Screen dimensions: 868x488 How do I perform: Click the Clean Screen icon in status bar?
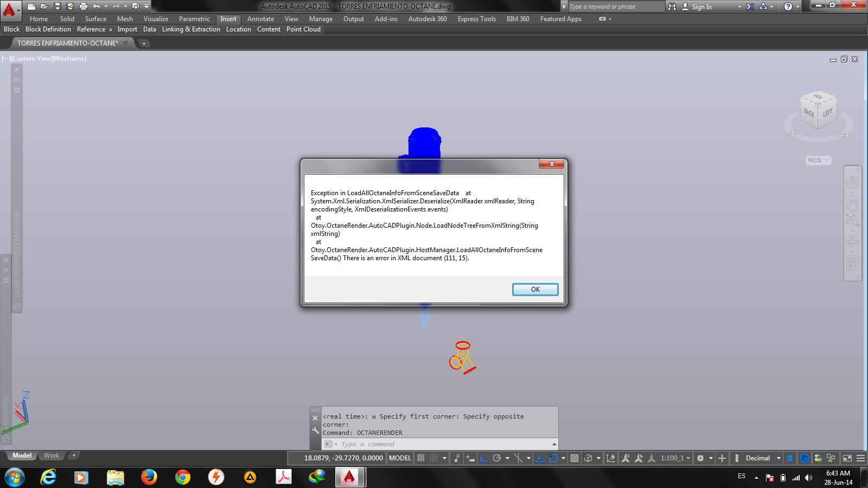coord(847,458)
